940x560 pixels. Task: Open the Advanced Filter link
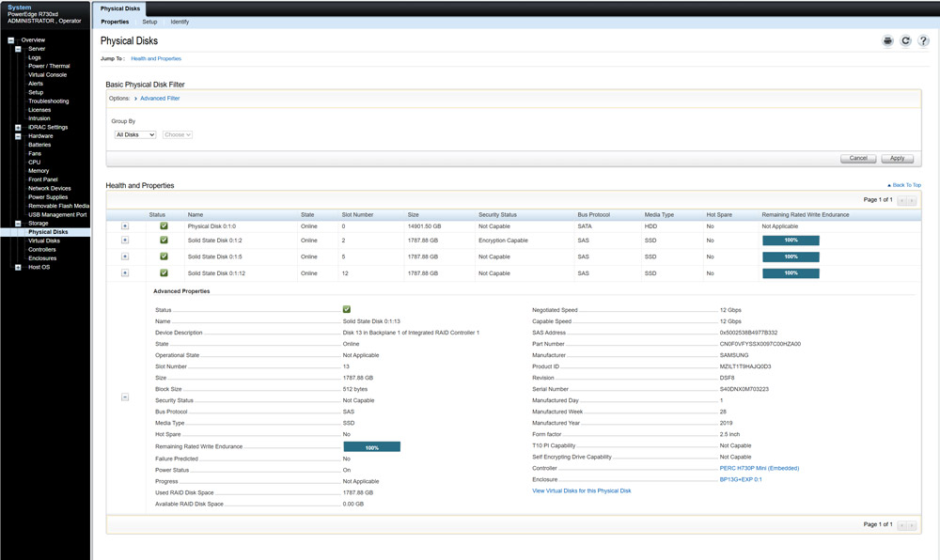[160, 97]
